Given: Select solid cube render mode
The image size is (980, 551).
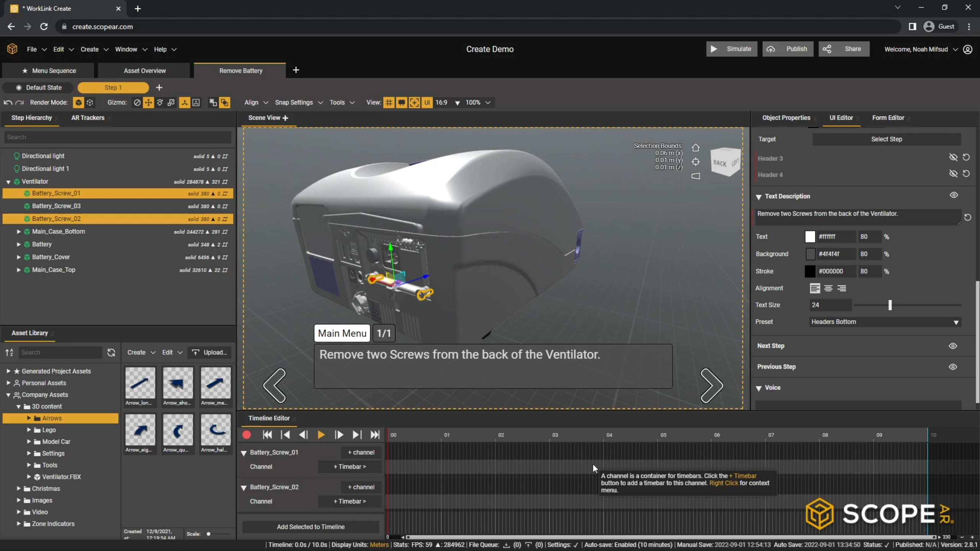Looking at the screenshot, I should (78, 103).
